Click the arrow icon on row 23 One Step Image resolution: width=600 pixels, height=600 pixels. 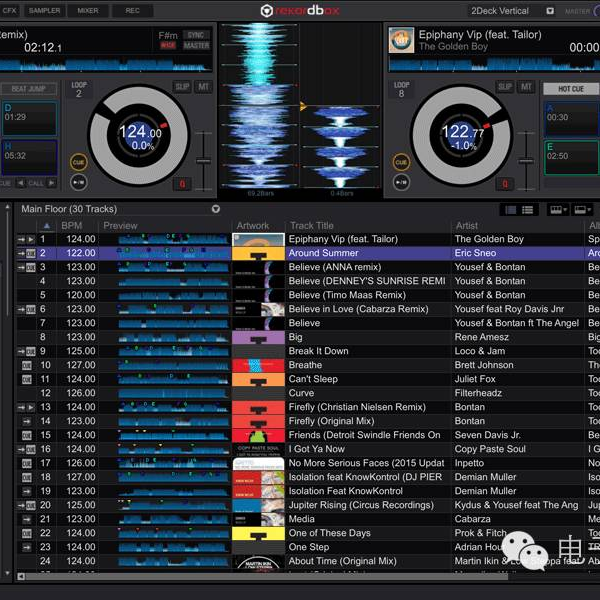(27, 548)
